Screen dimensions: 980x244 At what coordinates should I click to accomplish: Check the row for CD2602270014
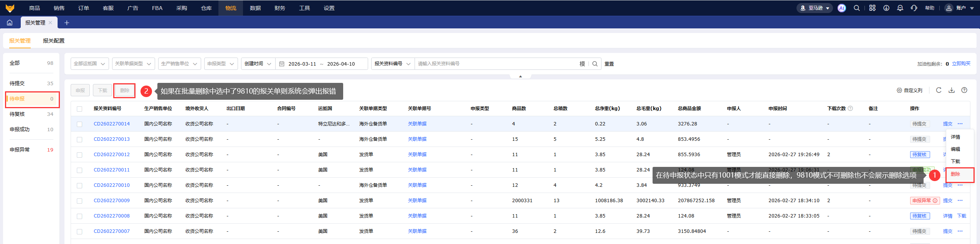(79, 124)
